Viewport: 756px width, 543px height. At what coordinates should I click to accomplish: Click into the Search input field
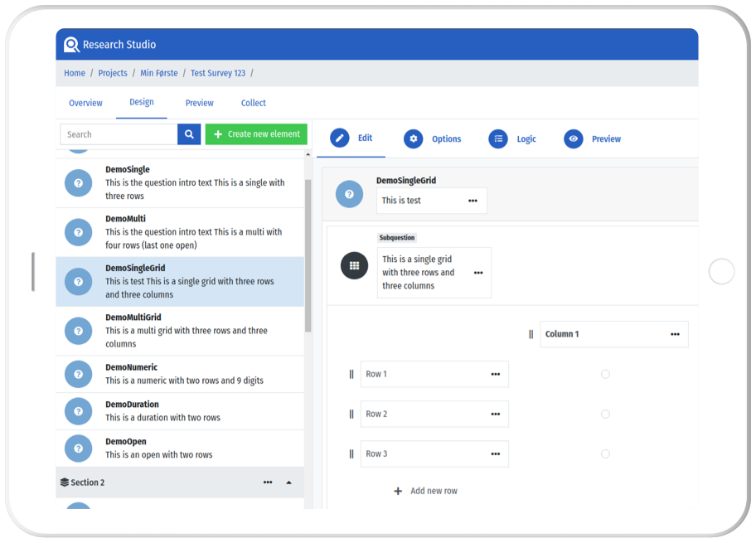[x=119, y=134]
